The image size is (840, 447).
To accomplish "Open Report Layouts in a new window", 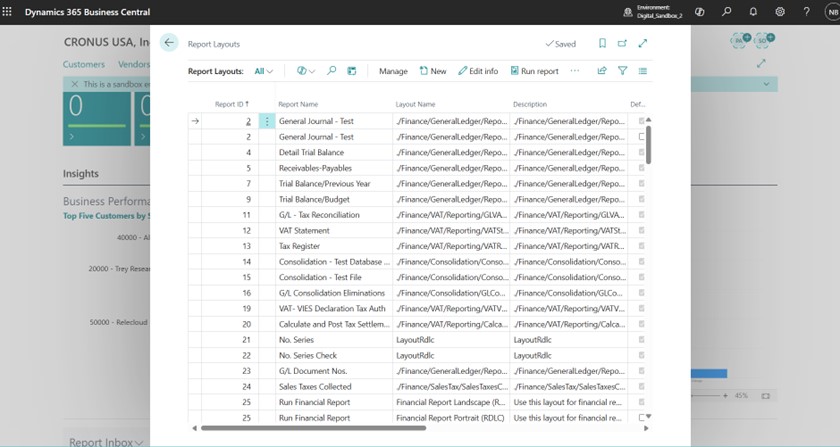I will coord(622,43).
